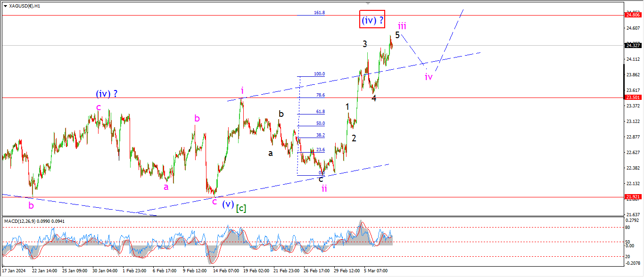Select the pink iii wave label
Viewport: 644px width, 277px height.
click(402, 25)
